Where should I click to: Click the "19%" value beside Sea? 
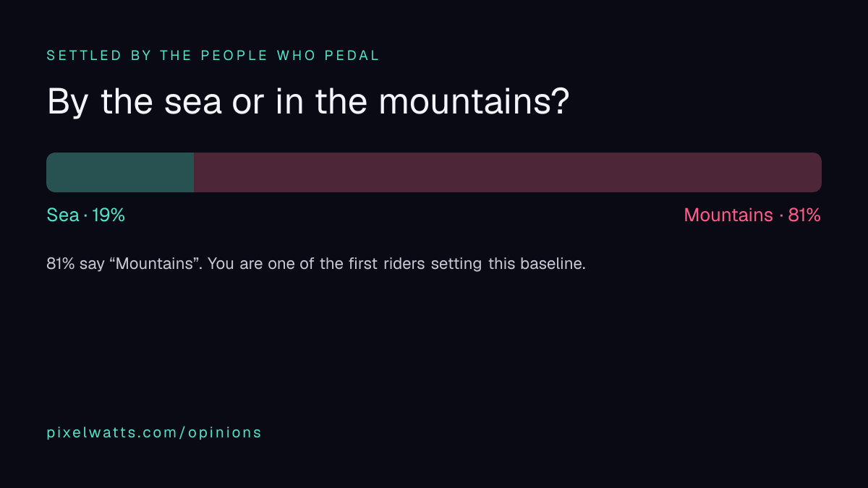[109, 215]
